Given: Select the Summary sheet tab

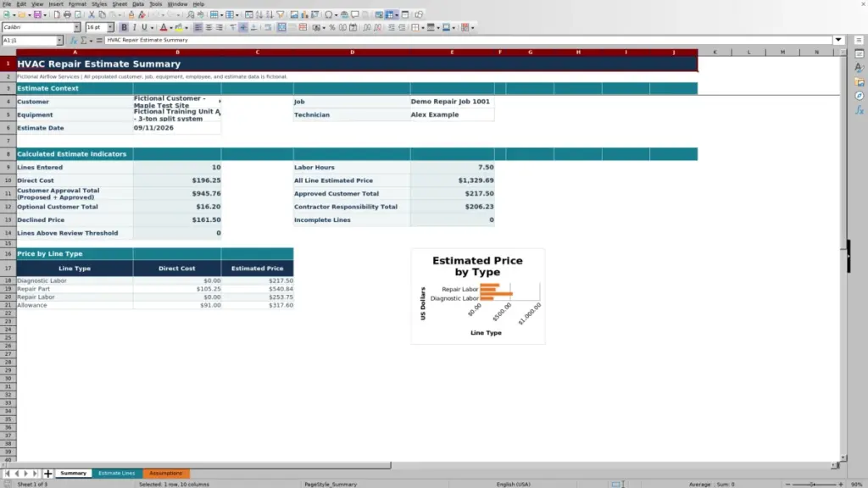Looking at the screenshot, I should coord(73,473).
